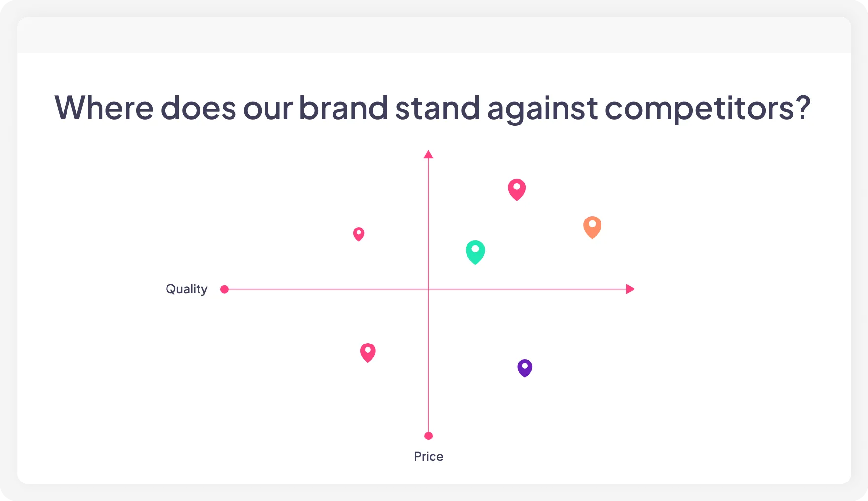The height and width of the screenshot is (501, 868).
Task: Click the word "brand" in the heading
Action: 343,108
